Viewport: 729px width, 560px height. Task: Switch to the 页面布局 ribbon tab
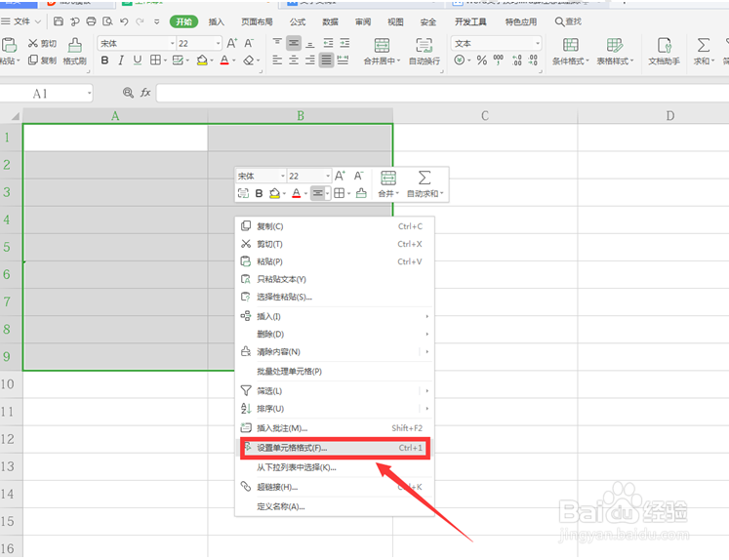[257, 21]
